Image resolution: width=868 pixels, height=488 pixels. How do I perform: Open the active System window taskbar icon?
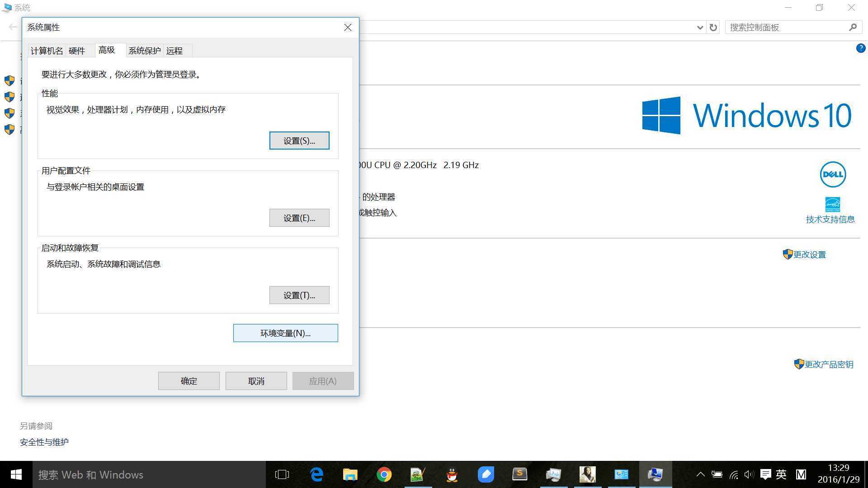656,474
